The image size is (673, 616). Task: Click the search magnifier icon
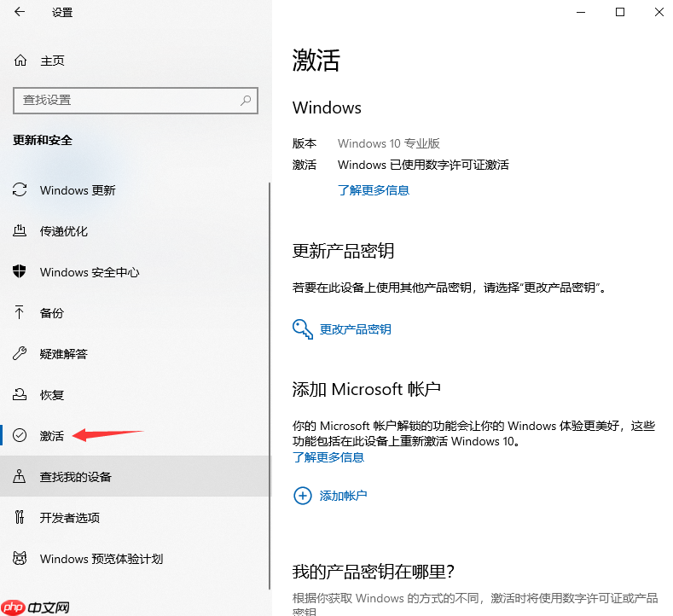click(x=246, y=101)
